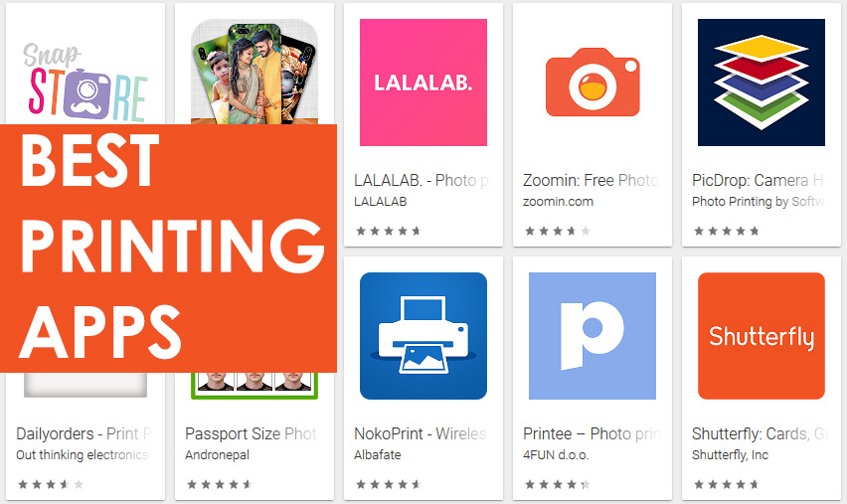Open the orange Shutterfly app icon
Image resolution: width=847 pixels, height=504 pixels.
click(x=762, y=336)
